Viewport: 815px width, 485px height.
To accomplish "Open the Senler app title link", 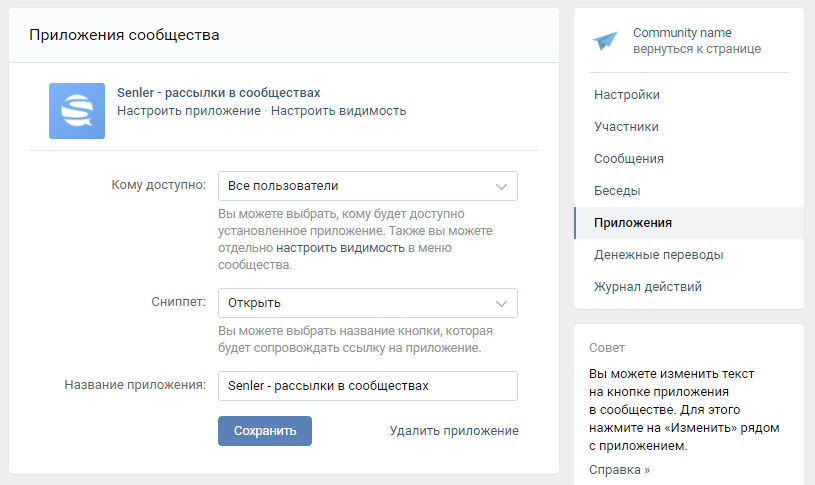I will (218, 92).
